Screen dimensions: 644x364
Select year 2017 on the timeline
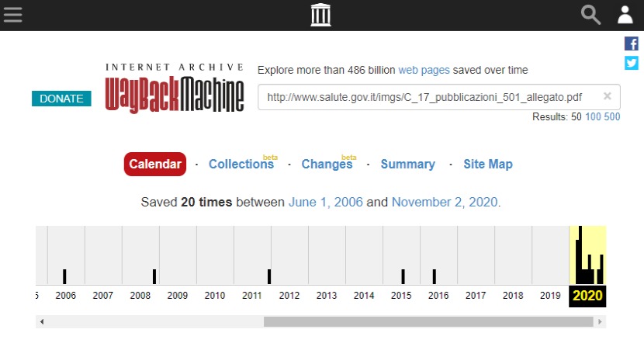click(476, 296)
